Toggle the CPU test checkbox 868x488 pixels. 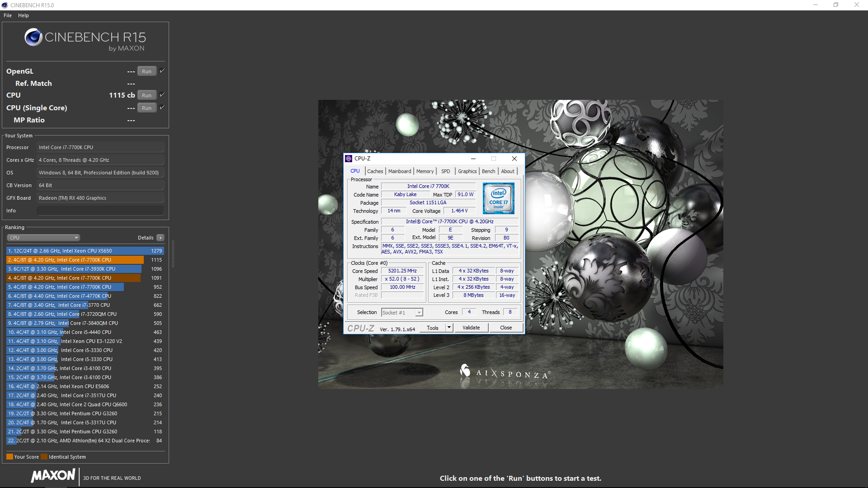click(x=162, y=95)
